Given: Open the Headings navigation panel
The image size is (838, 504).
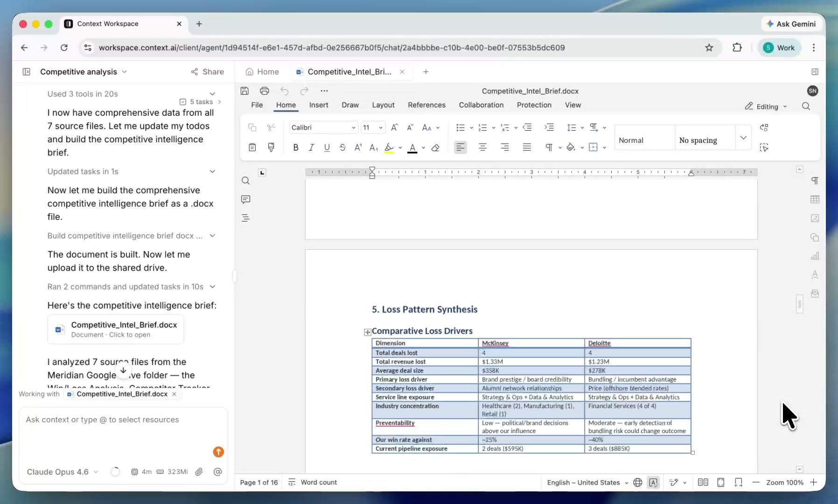Looking at the screenshot, I should pos(246,218).
